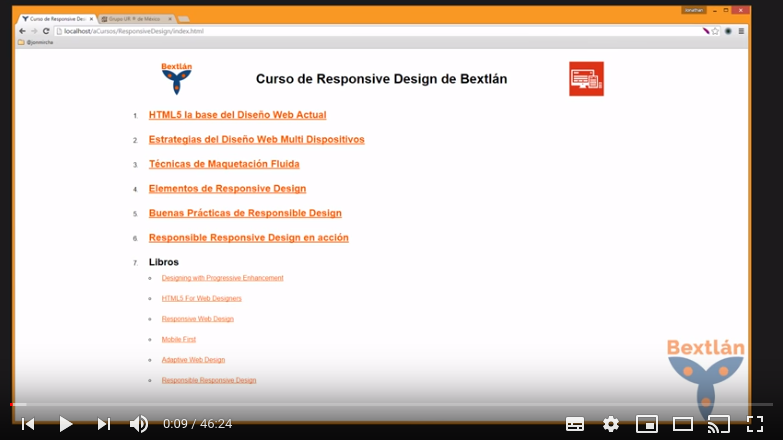The width and height of the screenshot is (783, 440).
Task: Open Elementos de Responsive Design link
Action: pyautogui.click(x=227, y=188)
